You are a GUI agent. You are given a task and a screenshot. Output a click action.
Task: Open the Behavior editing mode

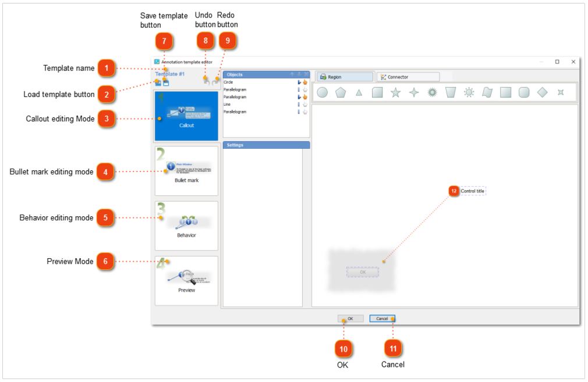[x=186, y=226]
